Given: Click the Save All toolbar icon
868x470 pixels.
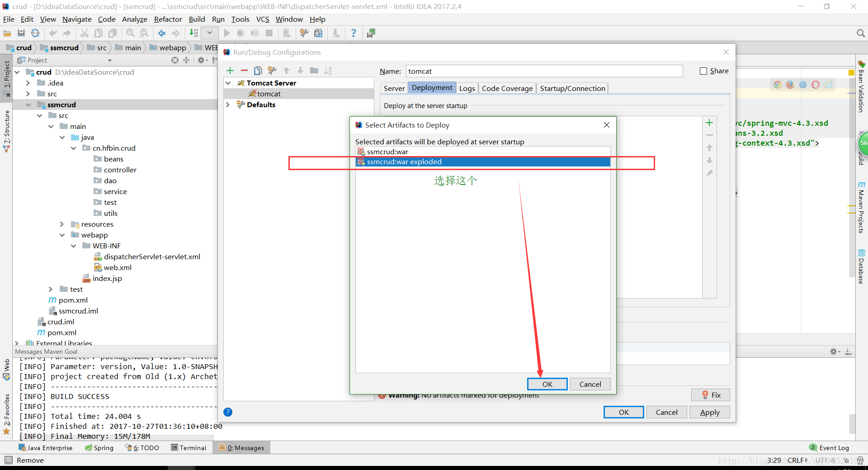Looking at the screenshot, I should pyautogui.click(x=21, y=33).
